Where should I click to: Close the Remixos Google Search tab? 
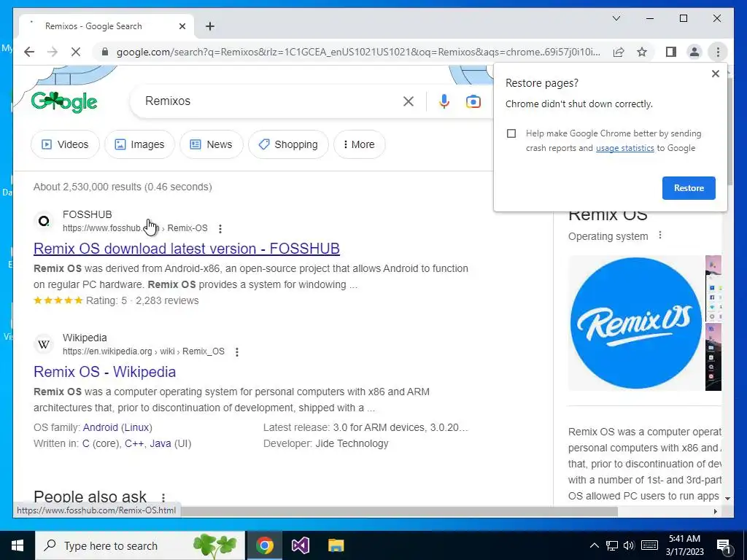click(x=182, y=26)
